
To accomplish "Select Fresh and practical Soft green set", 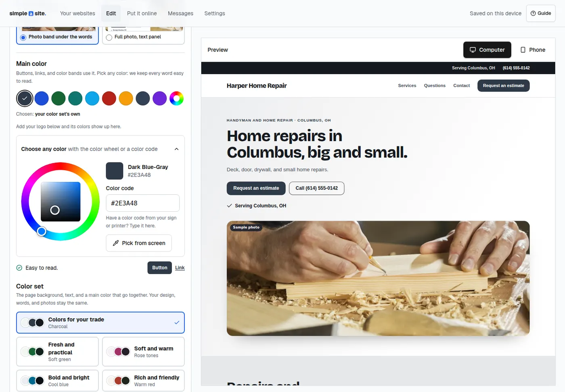I will click(57, 352).
